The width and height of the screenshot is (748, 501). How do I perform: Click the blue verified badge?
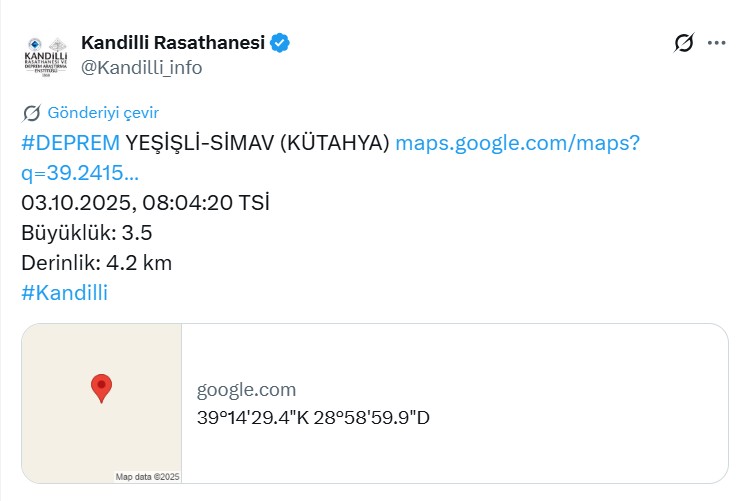click(x=281, y=42)
